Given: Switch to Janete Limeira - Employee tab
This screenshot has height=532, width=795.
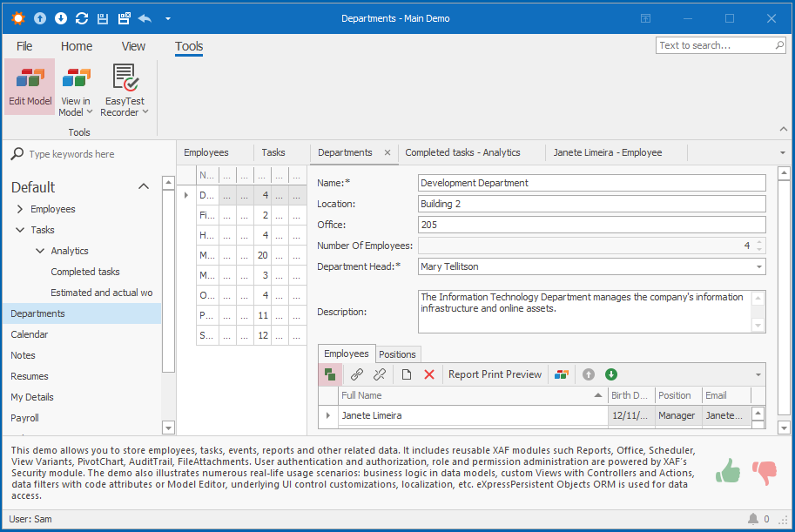Looking at the screenshot, I should click(x=608, y=152).
